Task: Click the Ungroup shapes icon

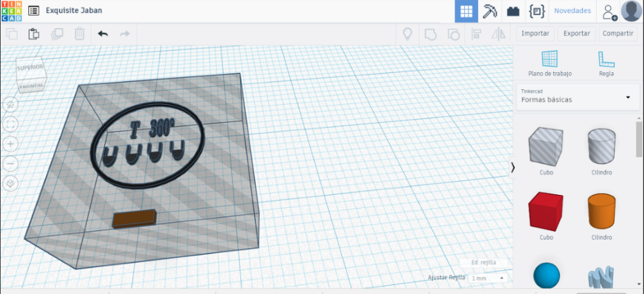Action: point(453,33)
